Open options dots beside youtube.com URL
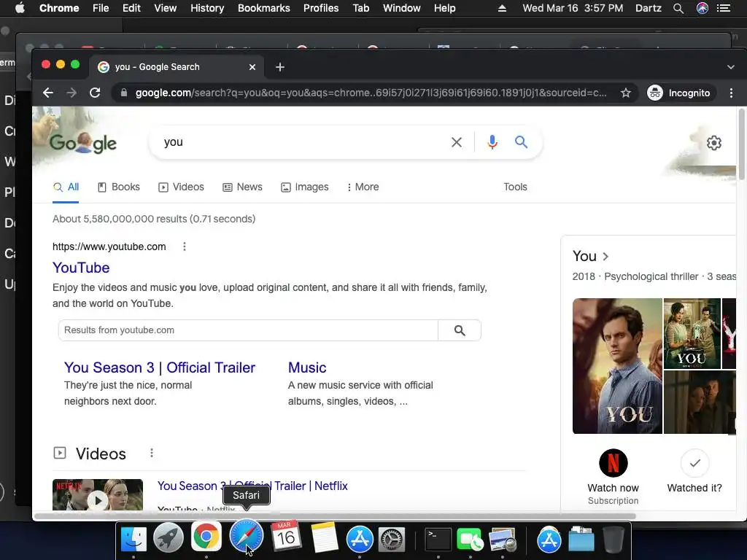 coord(185,246)
